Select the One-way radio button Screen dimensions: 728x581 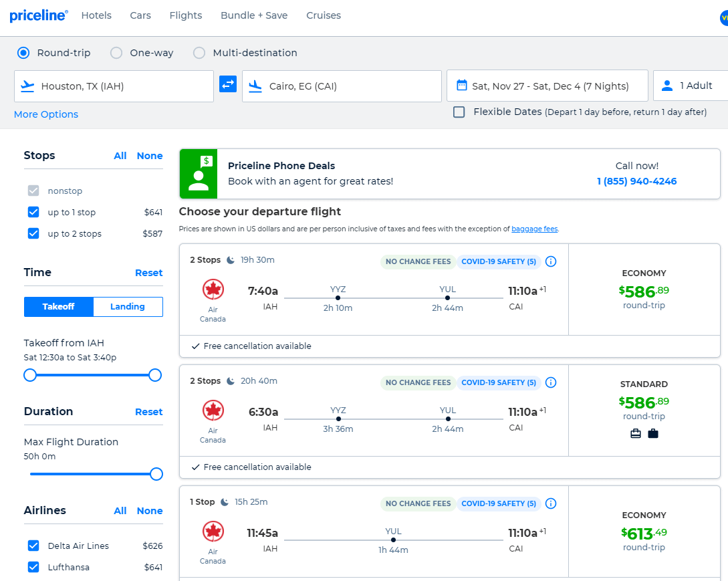coord(116,53)
